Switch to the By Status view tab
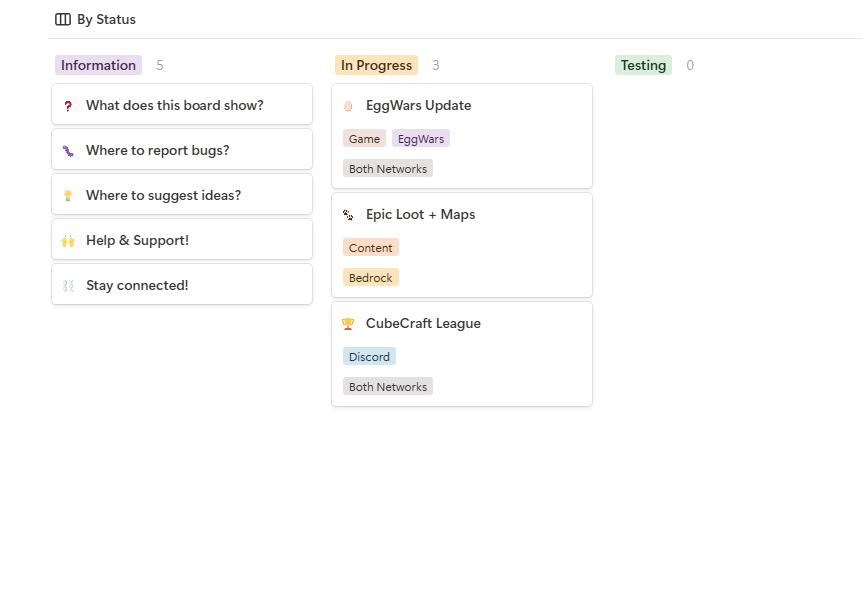 click(x=95, y=19)
